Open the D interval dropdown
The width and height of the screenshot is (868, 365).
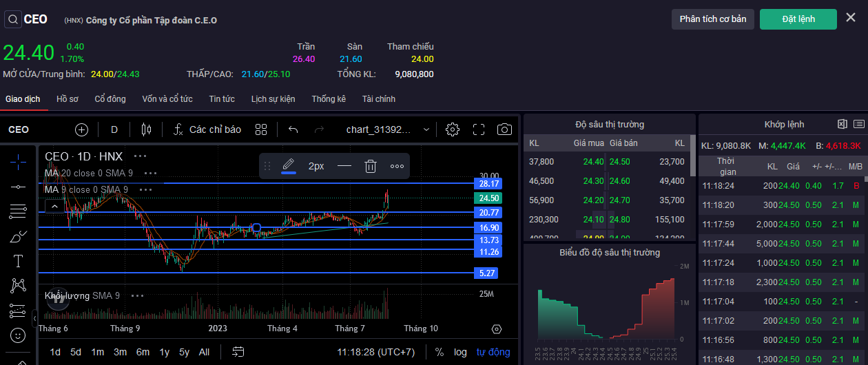(x=114, y=129)
